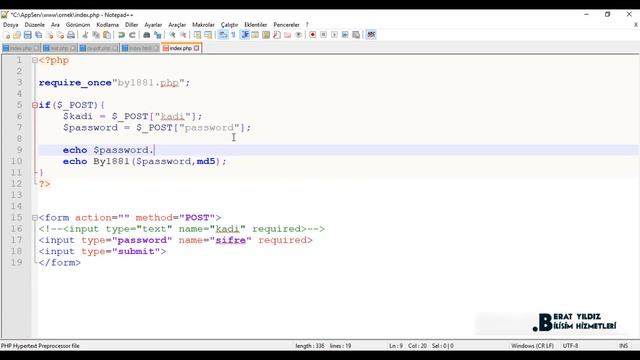Image resolution: width=640 pixels, height=360 pixels.
Task: Open the Düzenle menu
Action: click(35, 25)
